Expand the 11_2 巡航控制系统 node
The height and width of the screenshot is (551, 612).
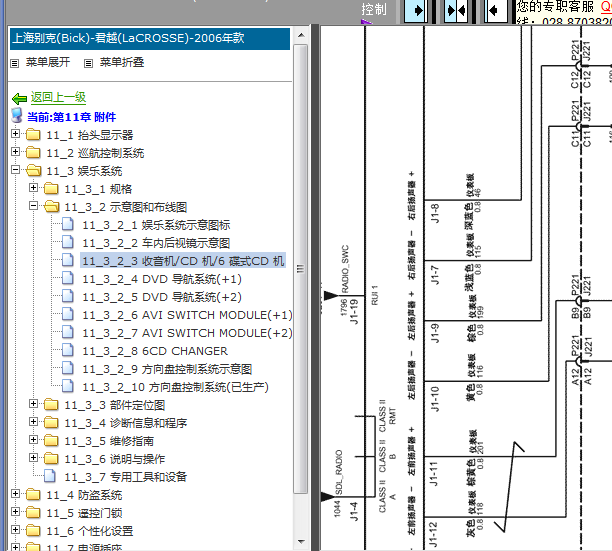point(16,151)
